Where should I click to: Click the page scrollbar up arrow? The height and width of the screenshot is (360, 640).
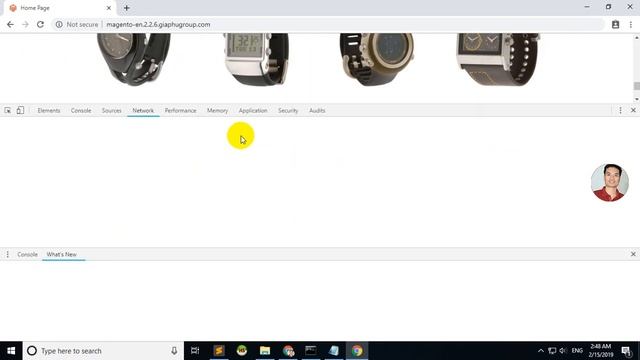click(636, 38)
